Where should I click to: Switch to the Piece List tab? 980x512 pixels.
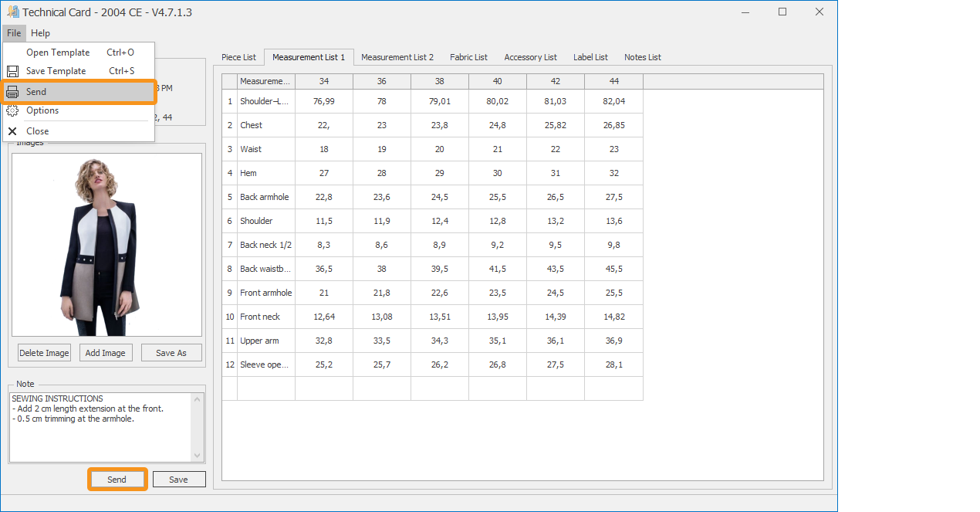pyautogui.click(x=238, y=57)
